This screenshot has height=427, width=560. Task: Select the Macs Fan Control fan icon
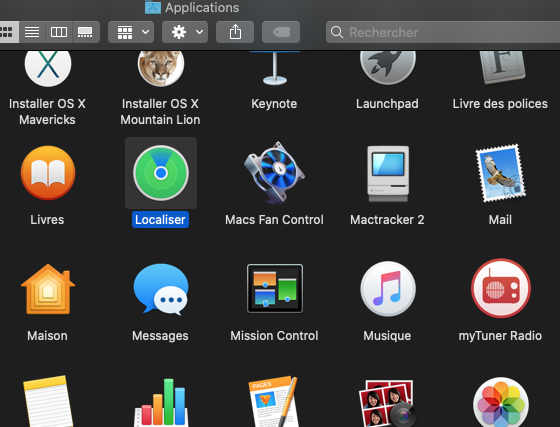click(x=274, y=173)
